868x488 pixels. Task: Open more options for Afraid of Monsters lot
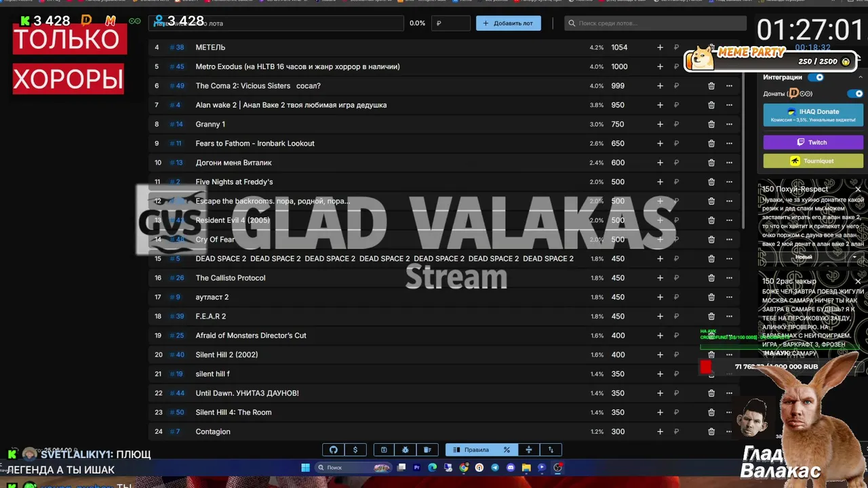(x=729, y=335)
